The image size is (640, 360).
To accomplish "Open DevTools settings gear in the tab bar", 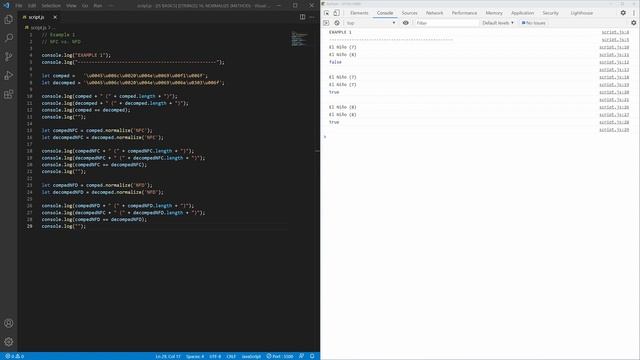I will coord(623,13).
